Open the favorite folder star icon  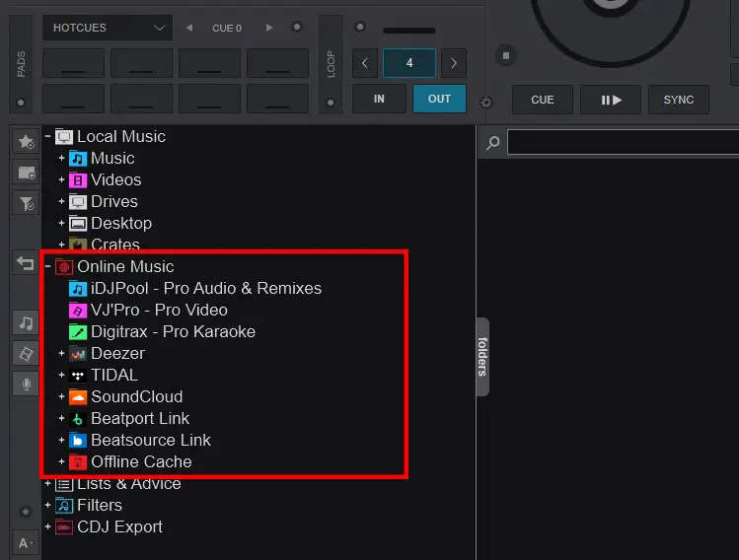click(26, 141)
